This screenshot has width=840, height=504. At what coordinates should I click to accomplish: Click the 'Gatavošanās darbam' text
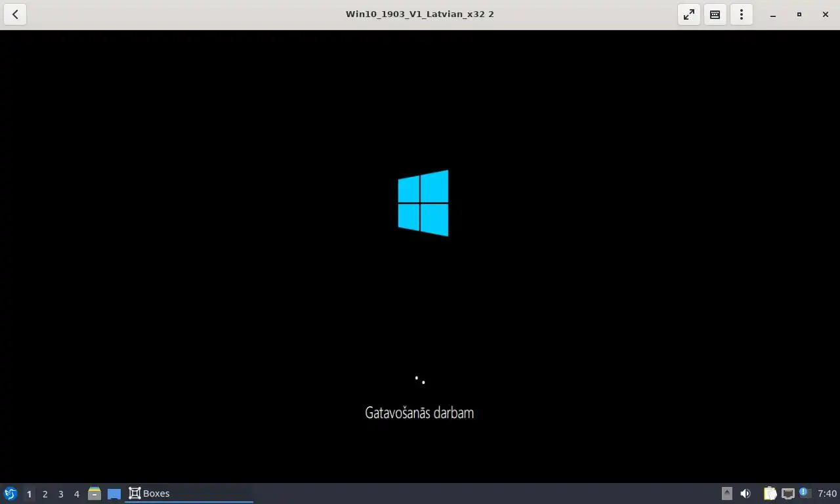tap(419, 413)
